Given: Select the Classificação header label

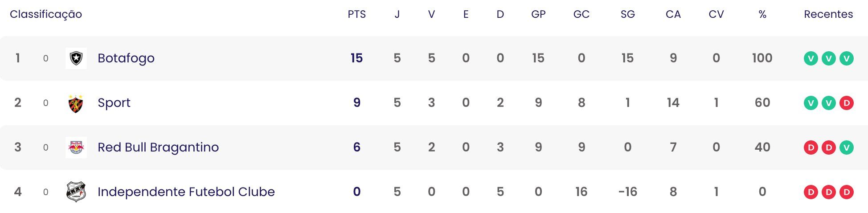Looking at the screenshot, I should coord(46,14).
